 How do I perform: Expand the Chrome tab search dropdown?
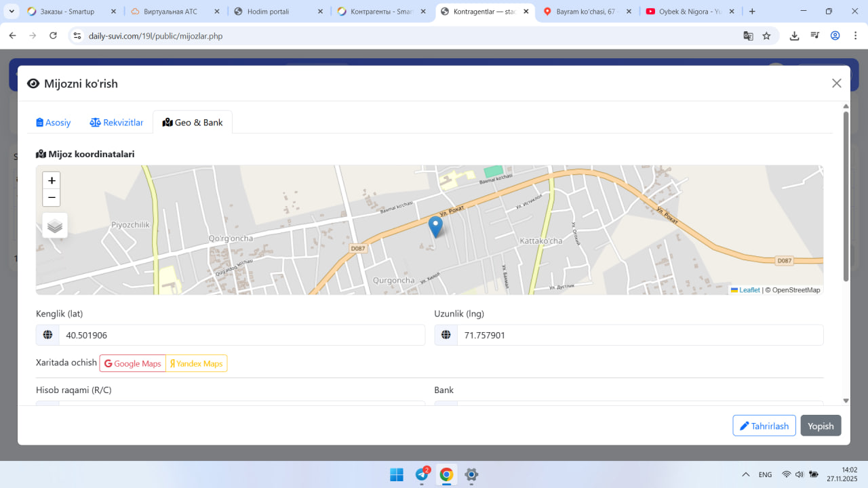click(12, 12)
